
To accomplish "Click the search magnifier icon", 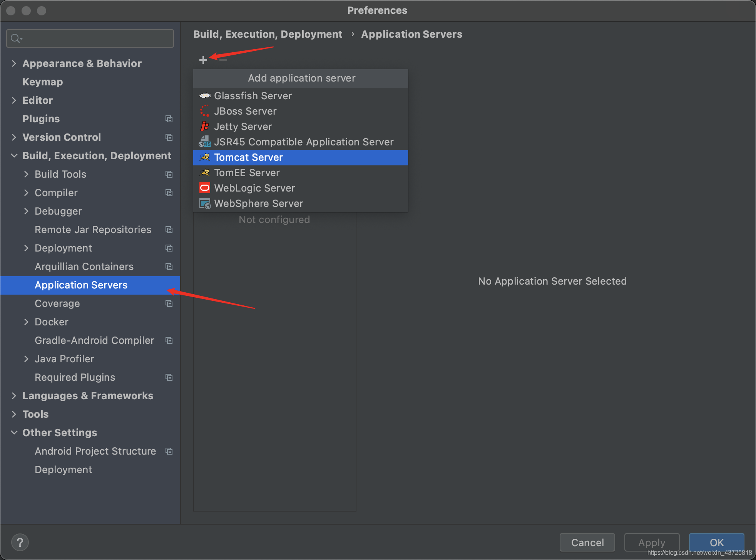I will [x=17, y=38].
